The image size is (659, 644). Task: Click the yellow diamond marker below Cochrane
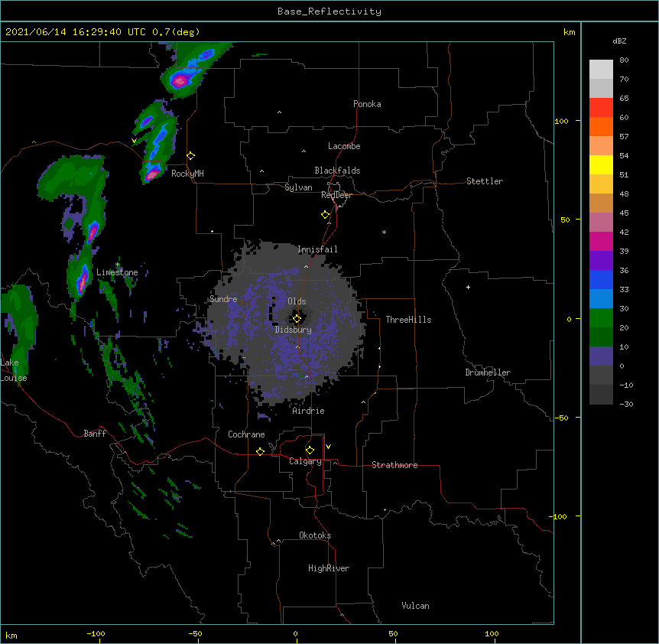tap(260, 451)
